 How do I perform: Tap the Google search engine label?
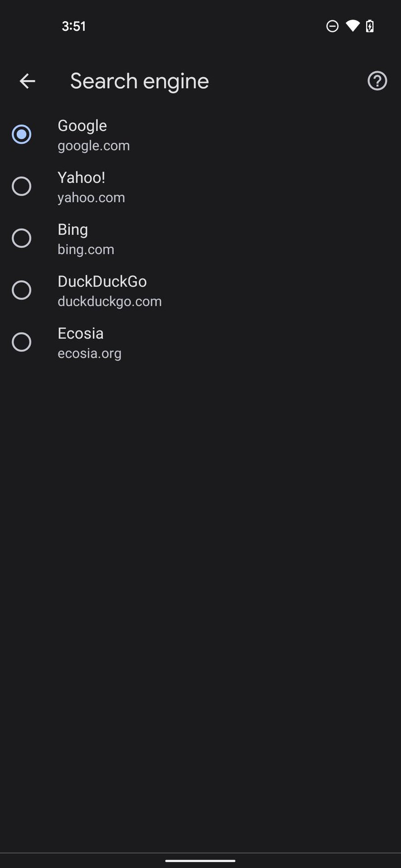(82, 126)
